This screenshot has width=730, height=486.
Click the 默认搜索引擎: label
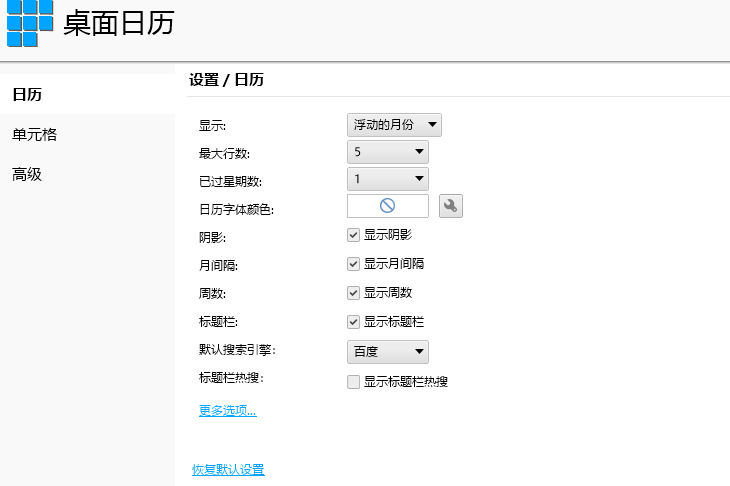pyautogui.click(x=237, y=350)
